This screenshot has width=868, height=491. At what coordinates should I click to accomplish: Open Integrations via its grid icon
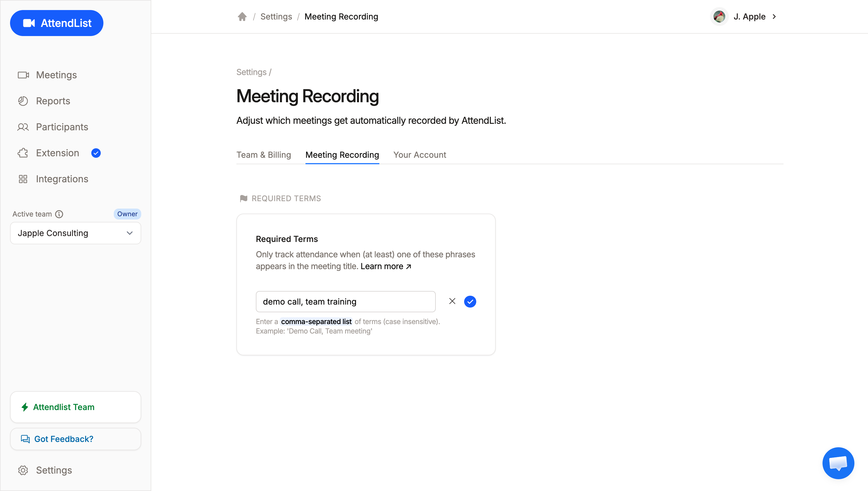coord(23,179)
